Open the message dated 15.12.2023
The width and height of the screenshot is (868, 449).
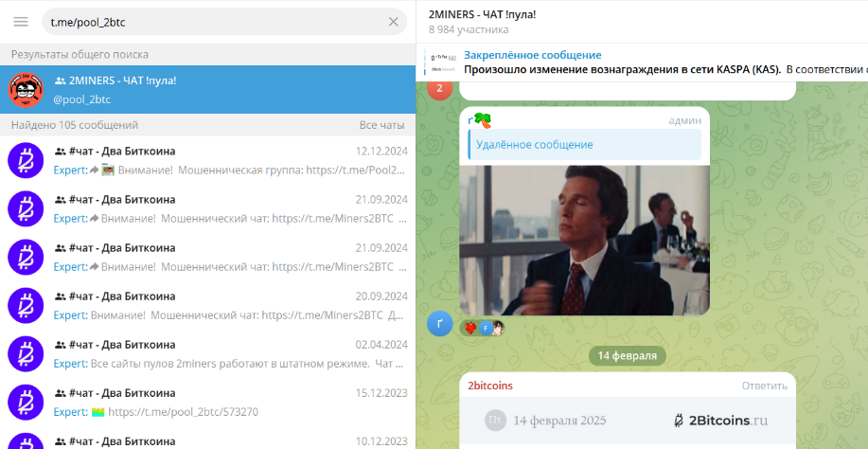click(x=207, y=402)
